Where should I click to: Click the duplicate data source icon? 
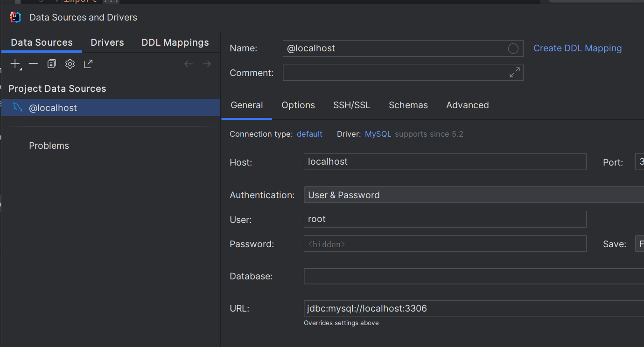(51, 64)
